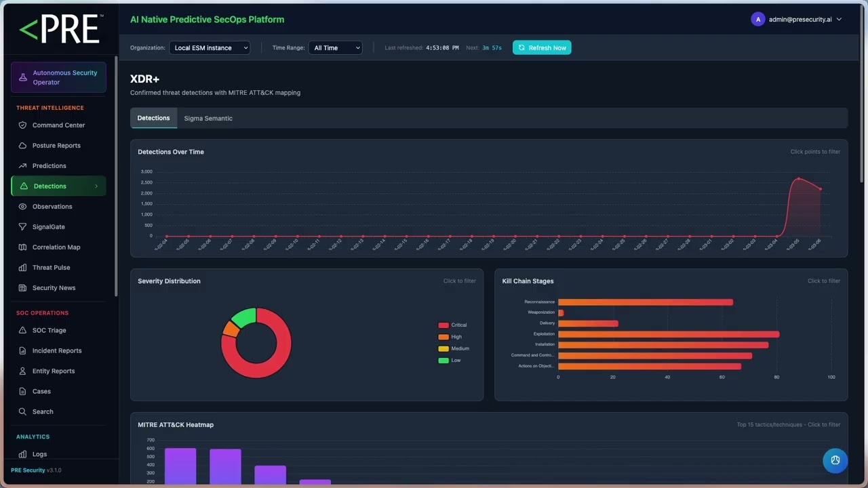Click the user avatar circle labeled A
This screenshot has width=868, height=488.
coord(757,20)
